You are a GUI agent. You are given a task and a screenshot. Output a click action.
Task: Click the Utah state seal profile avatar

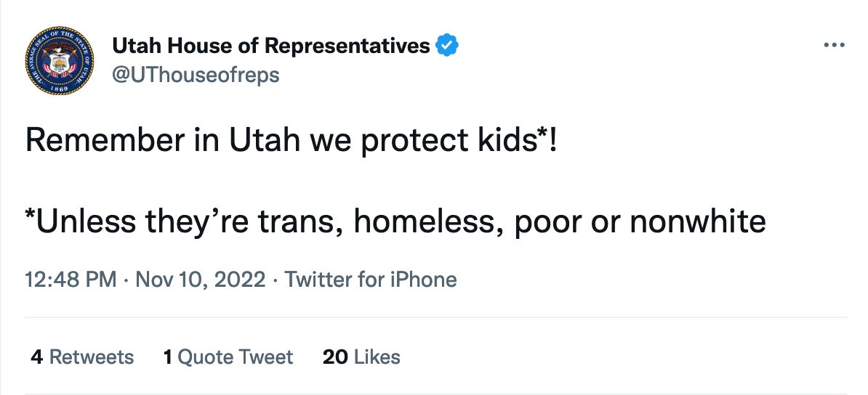tap(60, 60)
